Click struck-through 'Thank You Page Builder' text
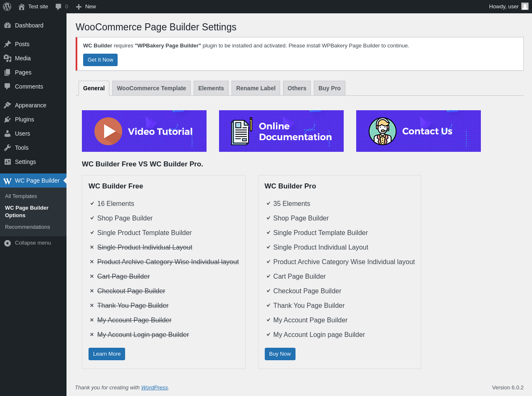532x396 pixels. (x=133, y=306)
